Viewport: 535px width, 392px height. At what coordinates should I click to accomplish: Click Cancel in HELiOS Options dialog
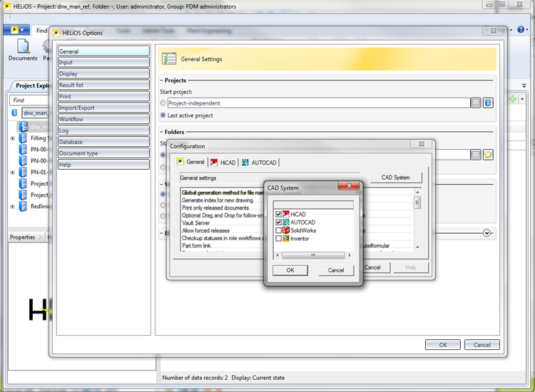tap(481, 345)
